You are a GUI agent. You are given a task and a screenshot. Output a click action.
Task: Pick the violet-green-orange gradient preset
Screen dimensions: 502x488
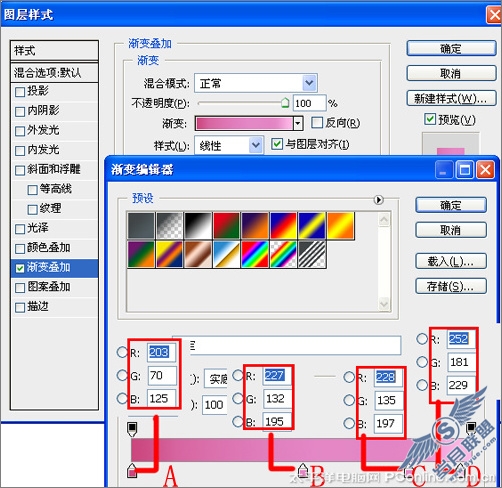tap(141, 254)
